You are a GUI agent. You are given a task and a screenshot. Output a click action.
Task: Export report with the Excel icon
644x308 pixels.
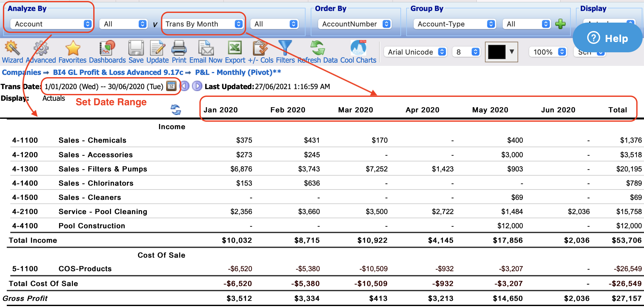(x=235, y=48)
